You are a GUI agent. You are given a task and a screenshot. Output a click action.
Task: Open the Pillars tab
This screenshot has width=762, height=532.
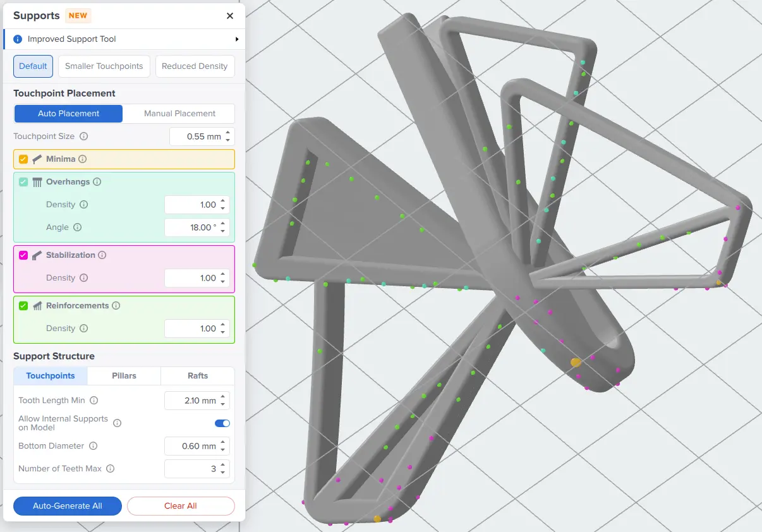click(x=124, y=376)
